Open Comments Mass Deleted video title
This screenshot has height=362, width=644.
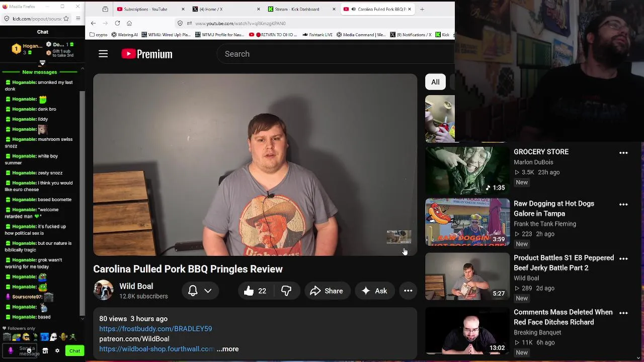click(563, 317)
